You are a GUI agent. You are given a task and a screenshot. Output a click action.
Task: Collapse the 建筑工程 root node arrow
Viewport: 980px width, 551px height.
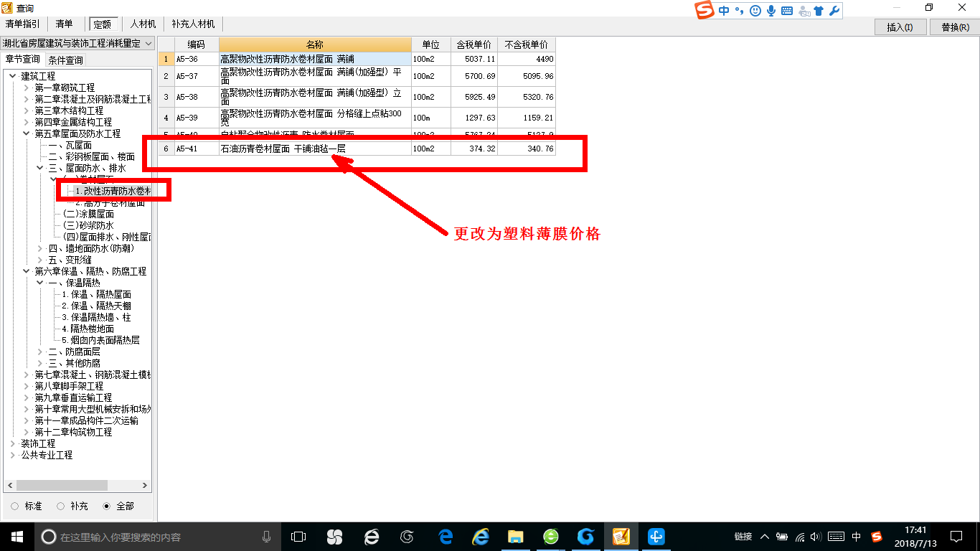[13, 76]
